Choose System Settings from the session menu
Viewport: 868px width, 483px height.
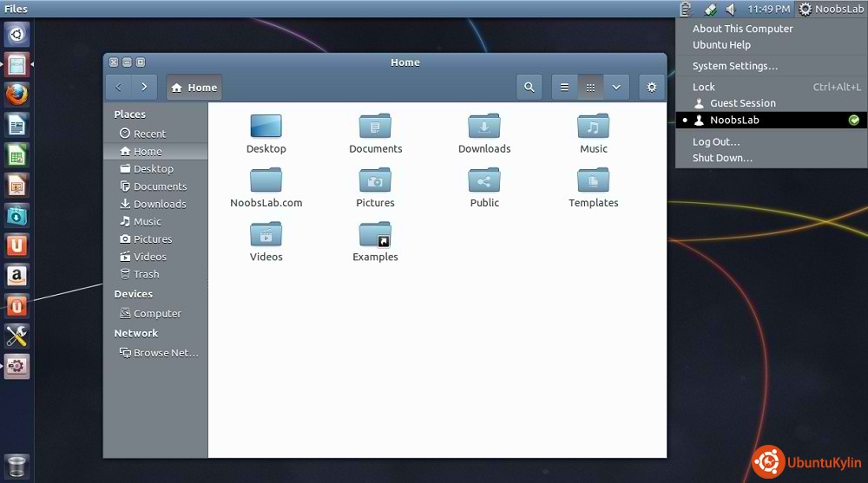734,66
